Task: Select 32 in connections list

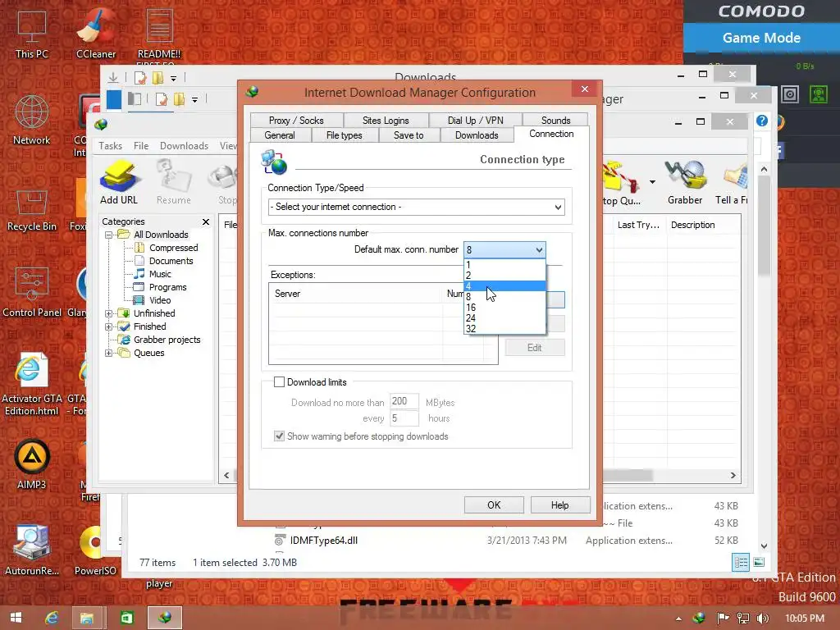Action: point(504,329)
